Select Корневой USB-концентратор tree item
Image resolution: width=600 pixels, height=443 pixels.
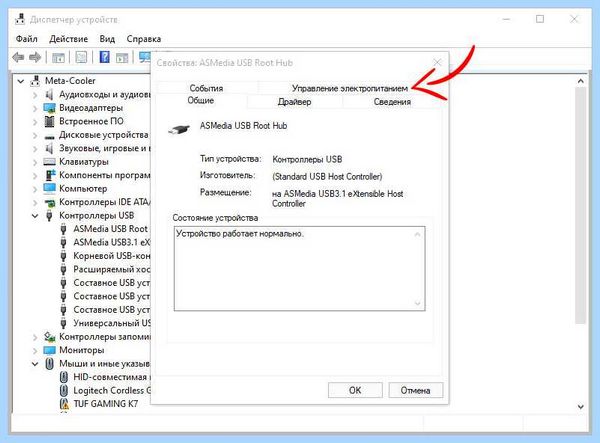pos(112,256)
